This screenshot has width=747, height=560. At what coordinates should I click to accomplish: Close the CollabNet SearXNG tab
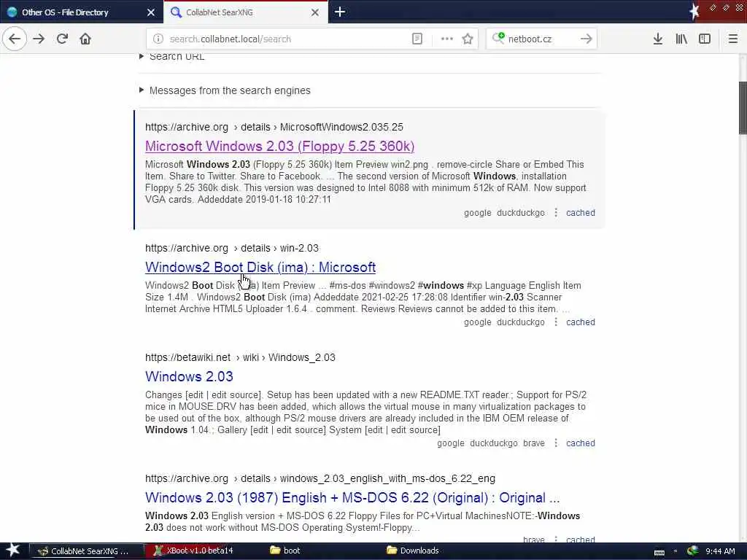tap(315, 12)
